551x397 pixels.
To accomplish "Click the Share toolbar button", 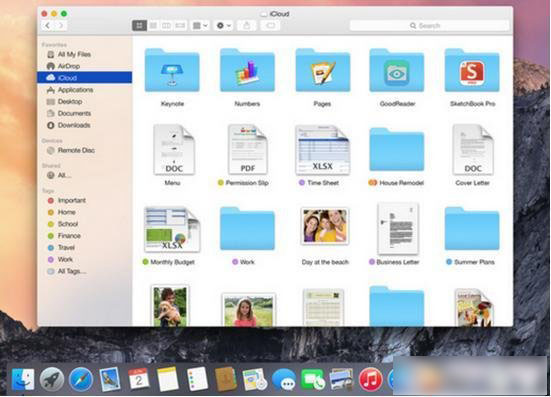I will [247, 25].
